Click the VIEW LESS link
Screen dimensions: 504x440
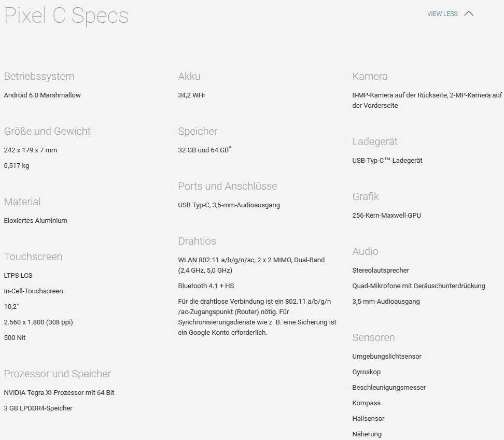pos(442,14)
